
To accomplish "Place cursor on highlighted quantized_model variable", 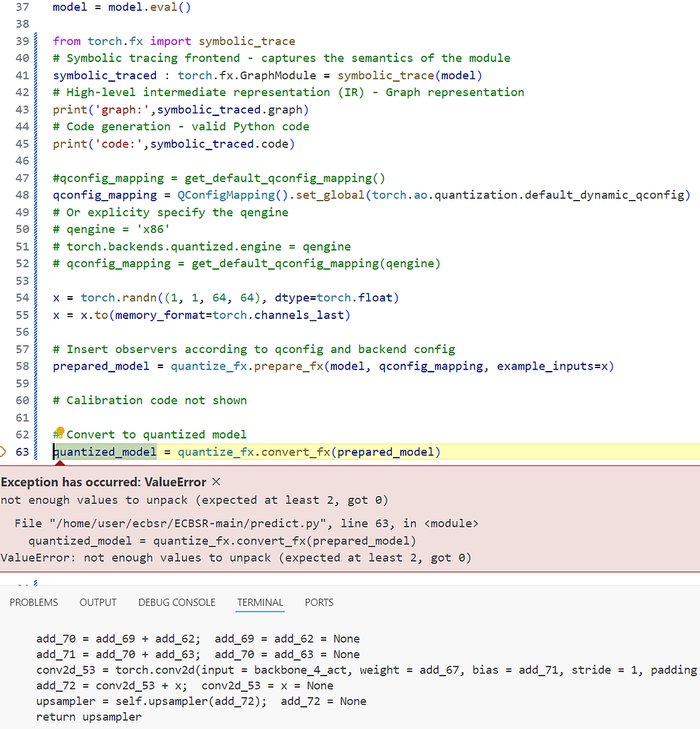I will (105, 452).
